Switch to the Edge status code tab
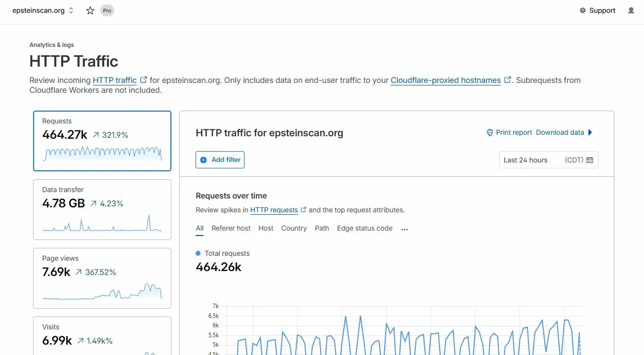 (364, 228)
